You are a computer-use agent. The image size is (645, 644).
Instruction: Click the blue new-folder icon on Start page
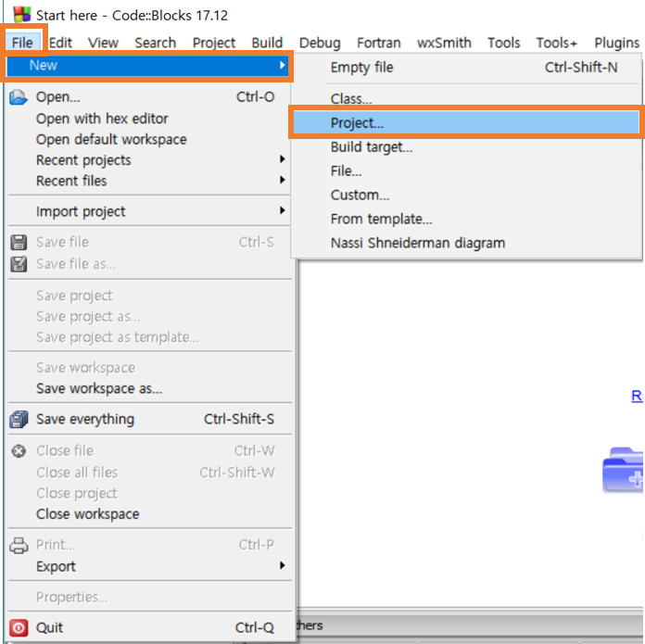[623, 470]
